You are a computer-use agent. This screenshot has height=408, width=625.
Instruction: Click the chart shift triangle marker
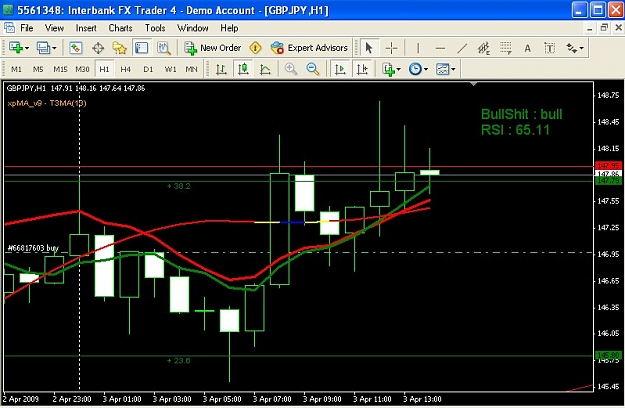point(474,84)
